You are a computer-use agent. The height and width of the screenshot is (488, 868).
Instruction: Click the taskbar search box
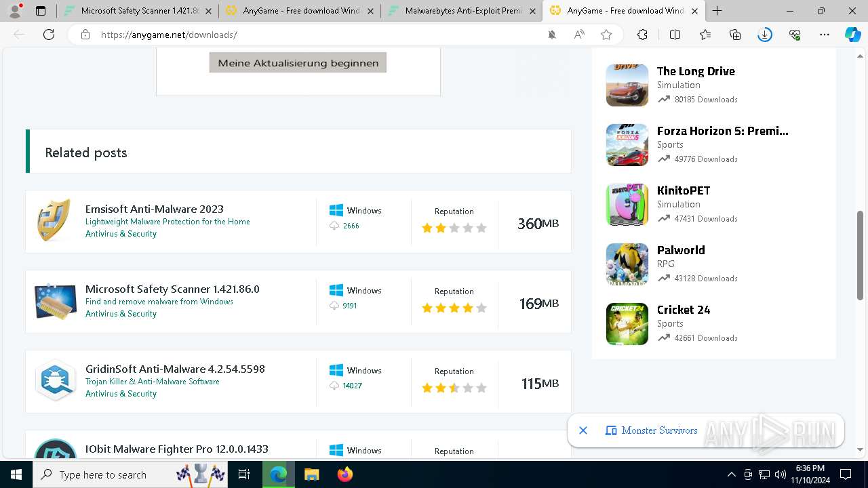pos(130,474)
